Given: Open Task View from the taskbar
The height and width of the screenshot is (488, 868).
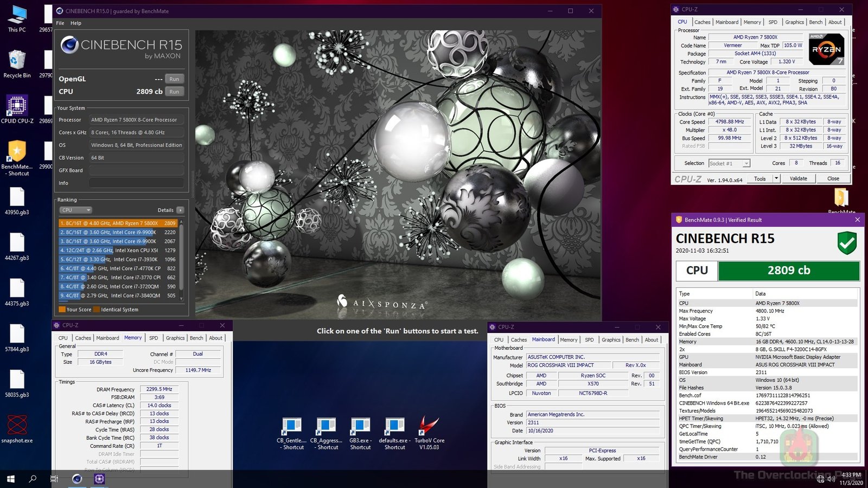Looking at the screenshot, I should click(53, 479).
